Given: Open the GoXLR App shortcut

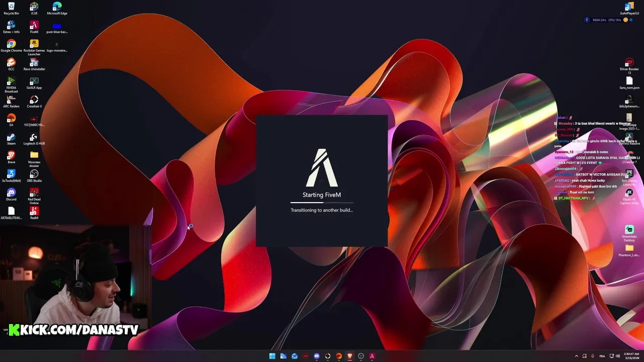Looking at the screenshot, I should (x=34, y=82).
